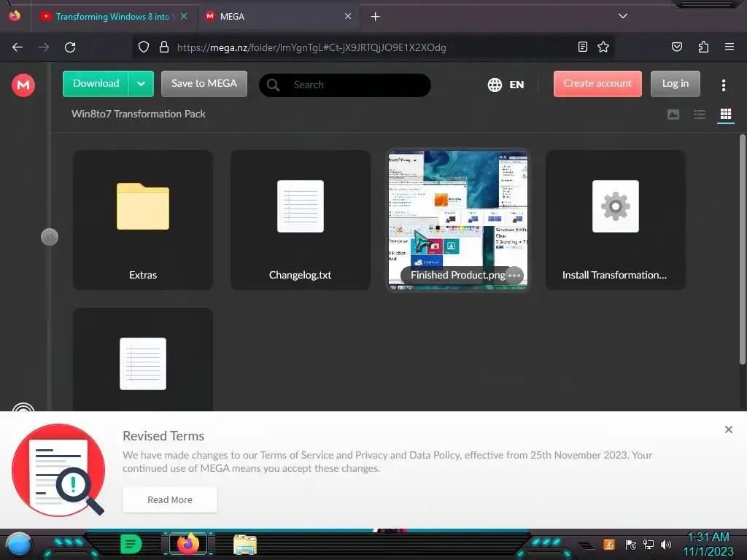The image size is (747, 560).
Task: Click the MEGA logo icon
Action: pyautogui.click(x=23, y=85)
